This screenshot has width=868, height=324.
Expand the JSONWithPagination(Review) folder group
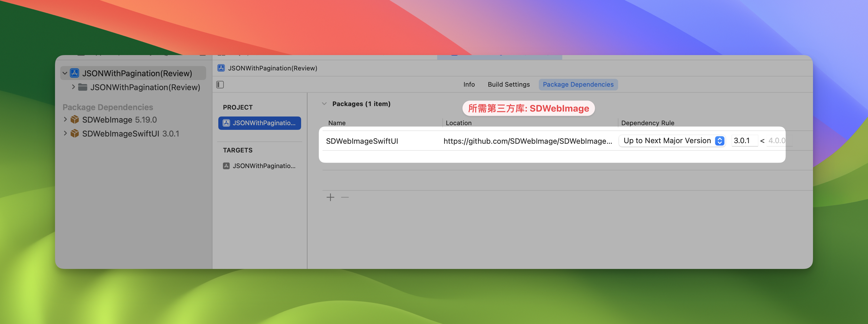click(73, 87)
